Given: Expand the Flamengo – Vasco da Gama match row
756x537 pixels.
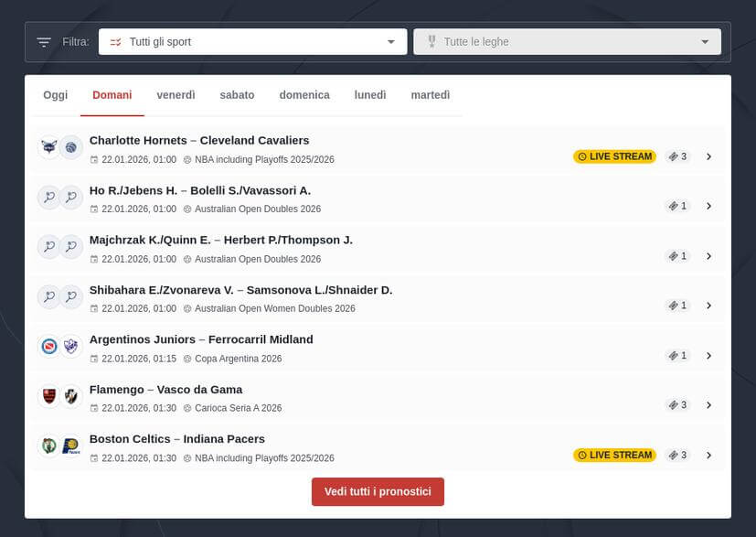Looking at the screenshot, I should (709, 404).
